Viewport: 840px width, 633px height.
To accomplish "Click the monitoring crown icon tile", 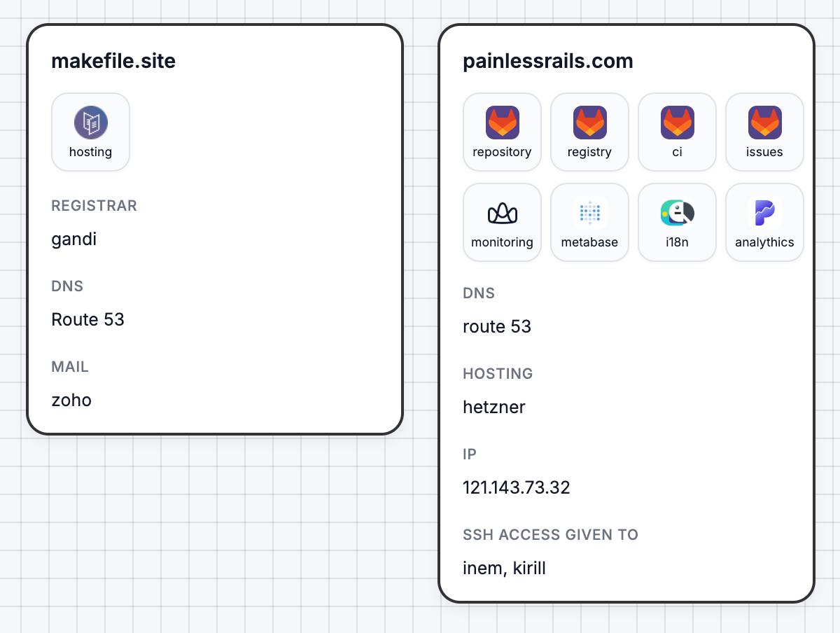I will 502,222.
